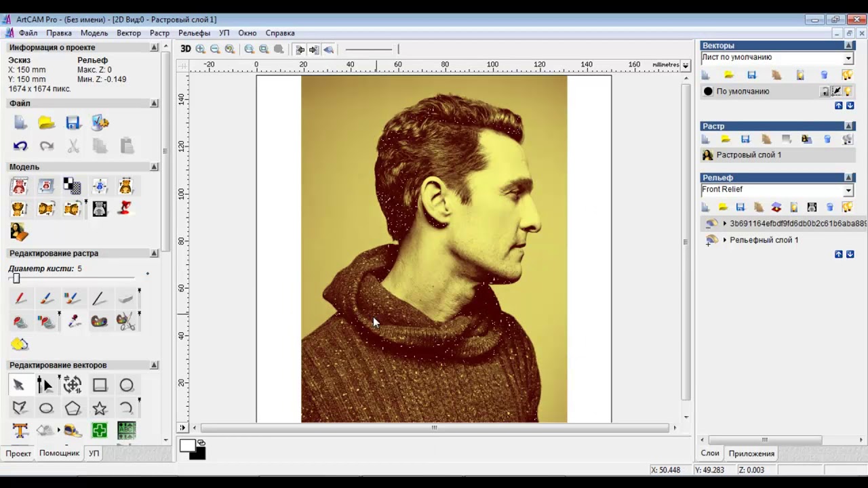The image size is (868, 488).
Task: Open the Приложения tab
Action: pos(751,453)
